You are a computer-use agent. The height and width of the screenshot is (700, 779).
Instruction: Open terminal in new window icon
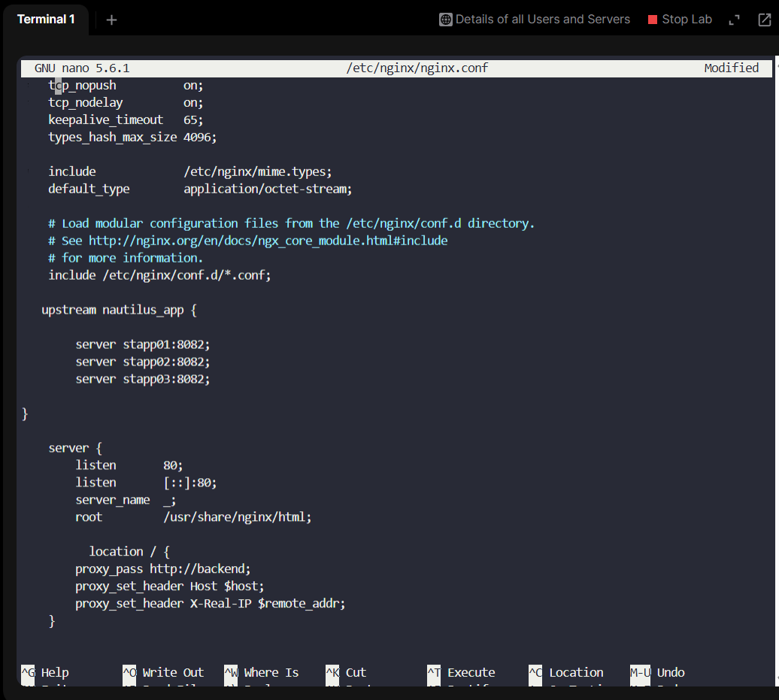pos(764,20)
